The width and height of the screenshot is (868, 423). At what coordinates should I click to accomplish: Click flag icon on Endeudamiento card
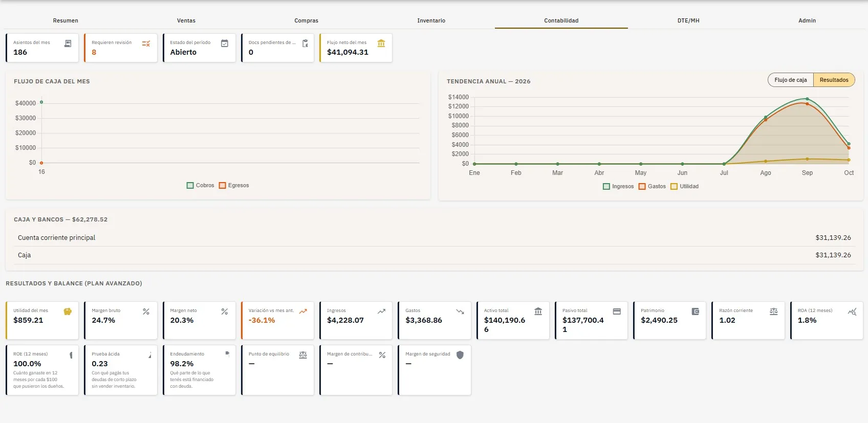click(227, 353)
